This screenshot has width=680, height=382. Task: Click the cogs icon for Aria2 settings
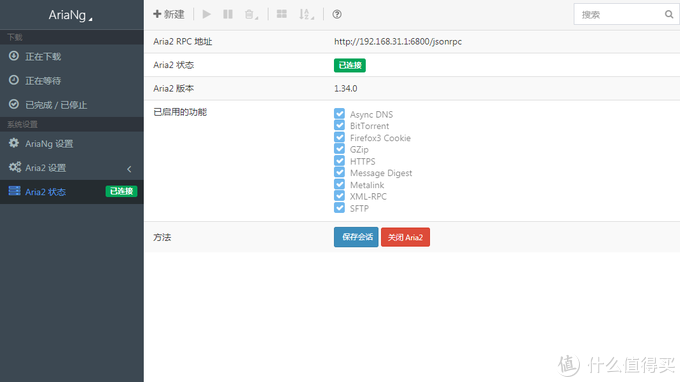(x=15, y=167)
